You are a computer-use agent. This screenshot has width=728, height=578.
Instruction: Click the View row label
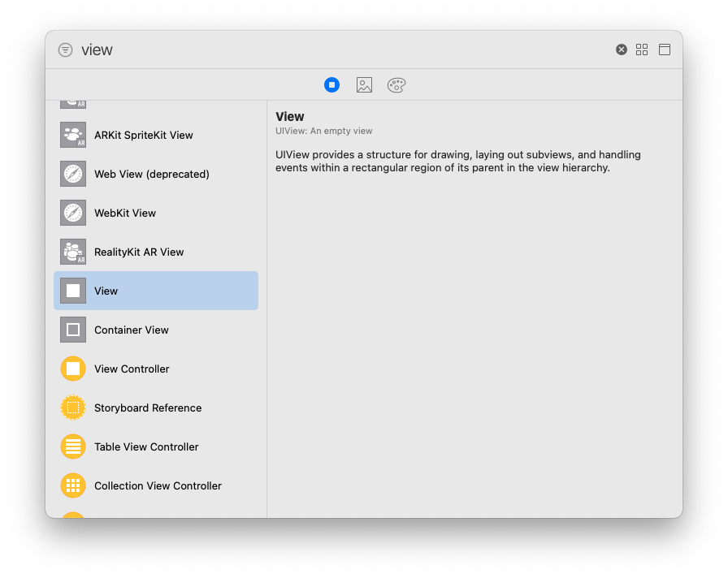(x=106, y=291)
